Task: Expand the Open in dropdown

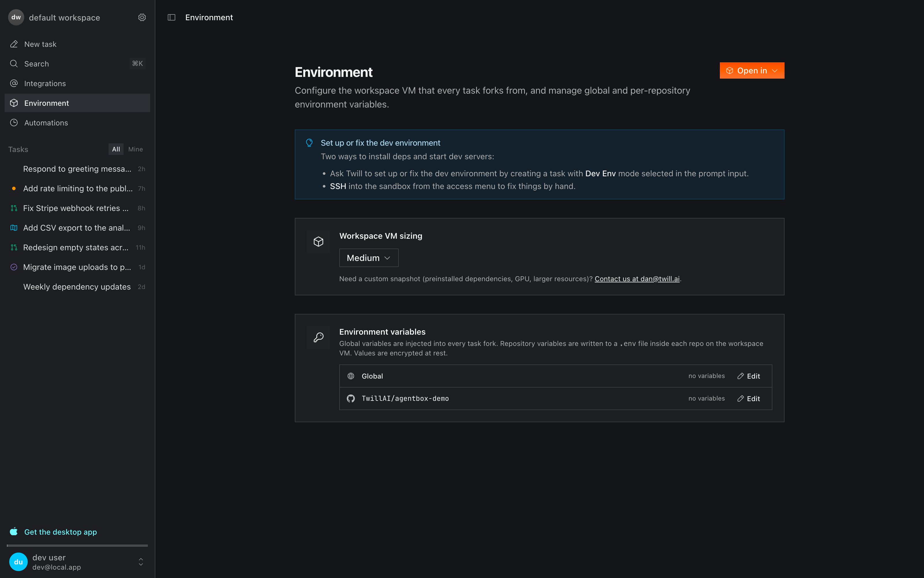Action: tap(752, 71)
